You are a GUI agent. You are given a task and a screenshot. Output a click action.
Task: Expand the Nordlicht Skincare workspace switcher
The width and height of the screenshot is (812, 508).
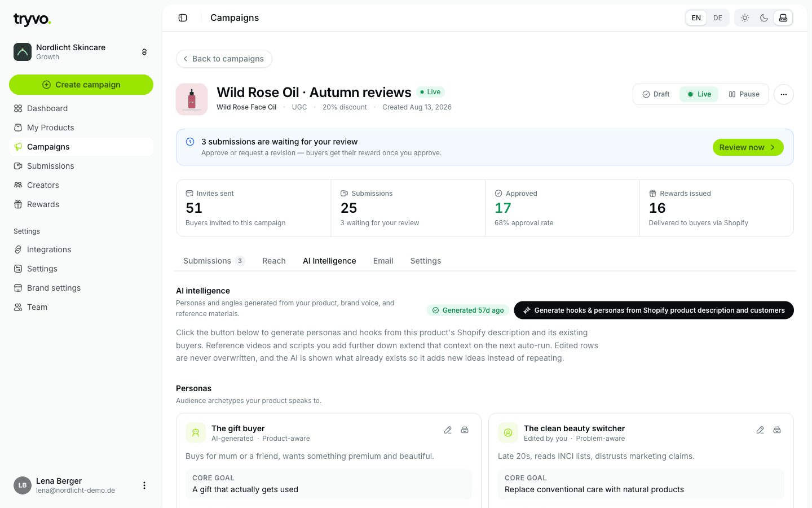pyautogui.click(x=81, y=52)
